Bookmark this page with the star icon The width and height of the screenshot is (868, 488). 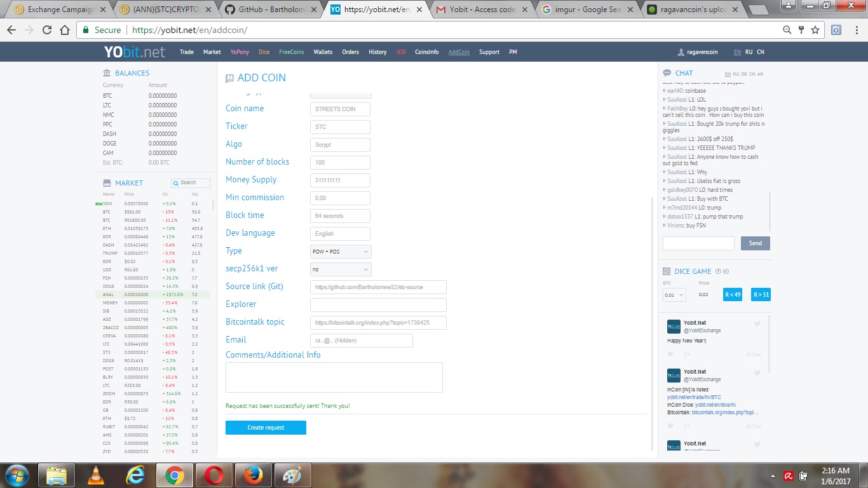tap(815, 30)
